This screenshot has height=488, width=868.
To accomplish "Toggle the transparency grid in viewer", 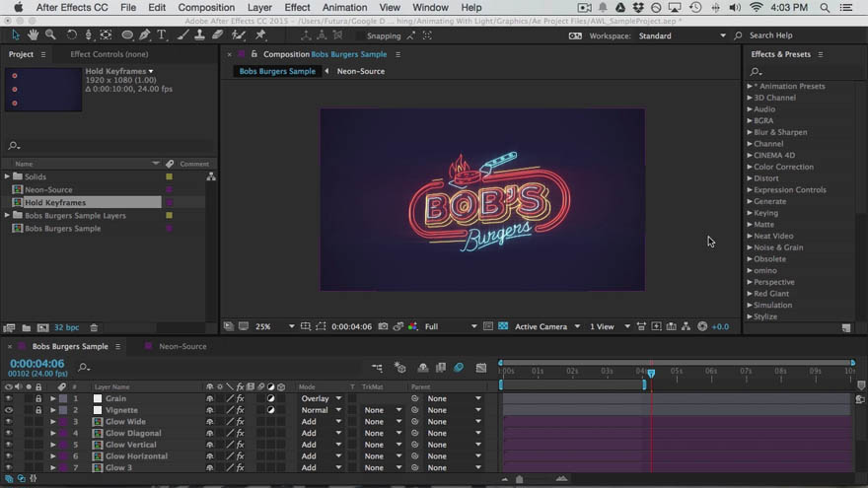I will (503, 326).
